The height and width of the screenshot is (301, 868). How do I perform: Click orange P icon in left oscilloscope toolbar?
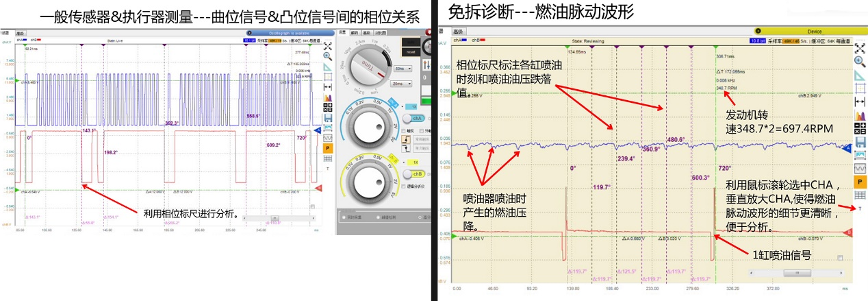point(327,148)
